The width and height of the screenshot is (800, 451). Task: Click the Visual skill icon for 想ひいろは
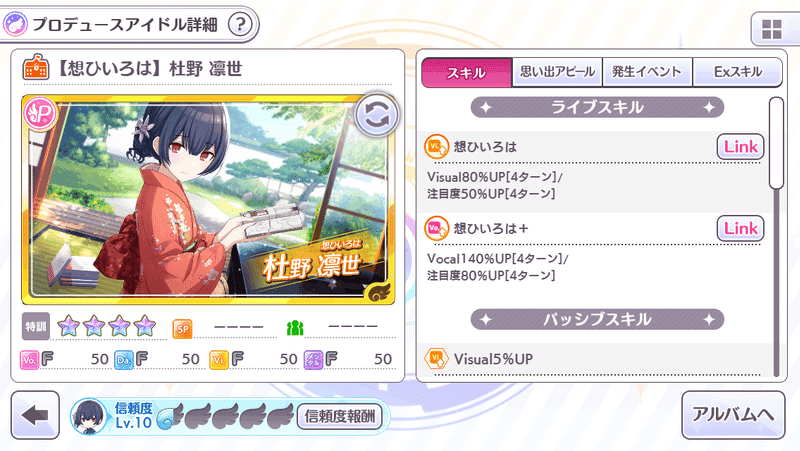click(436, 147)
